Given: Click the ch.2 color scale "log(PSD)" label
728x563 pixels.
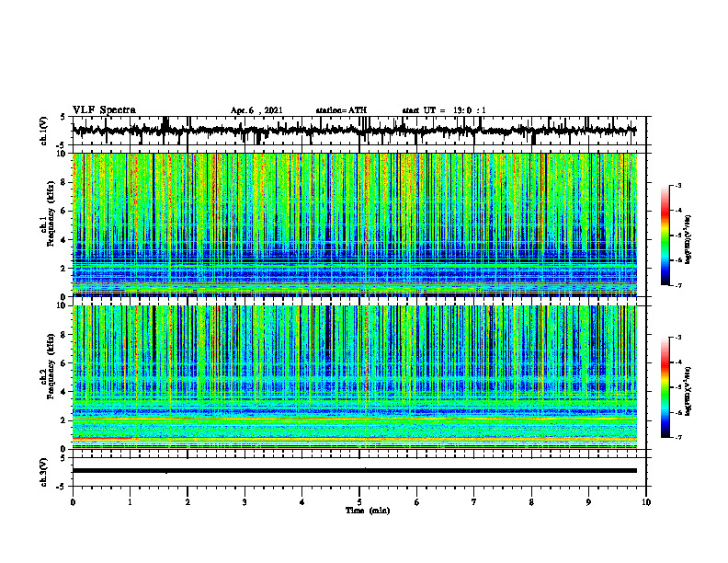Looking at the screenshot, I should [688, 391].
